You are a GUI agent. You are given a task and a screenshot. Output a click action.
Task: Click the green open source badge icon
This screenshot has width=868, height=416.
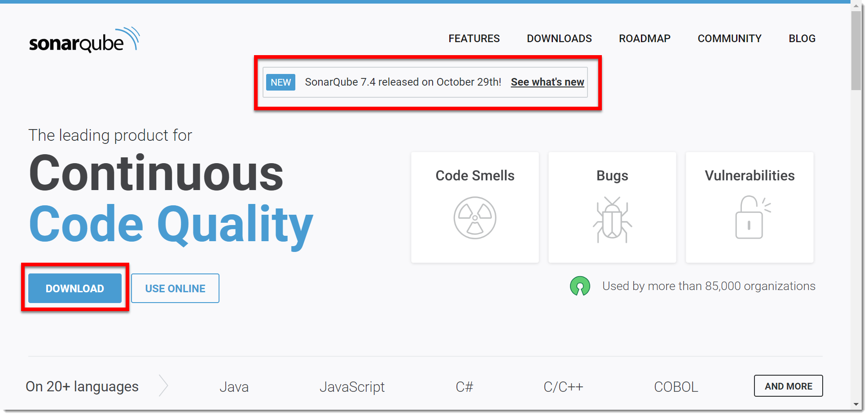[580, 286]
